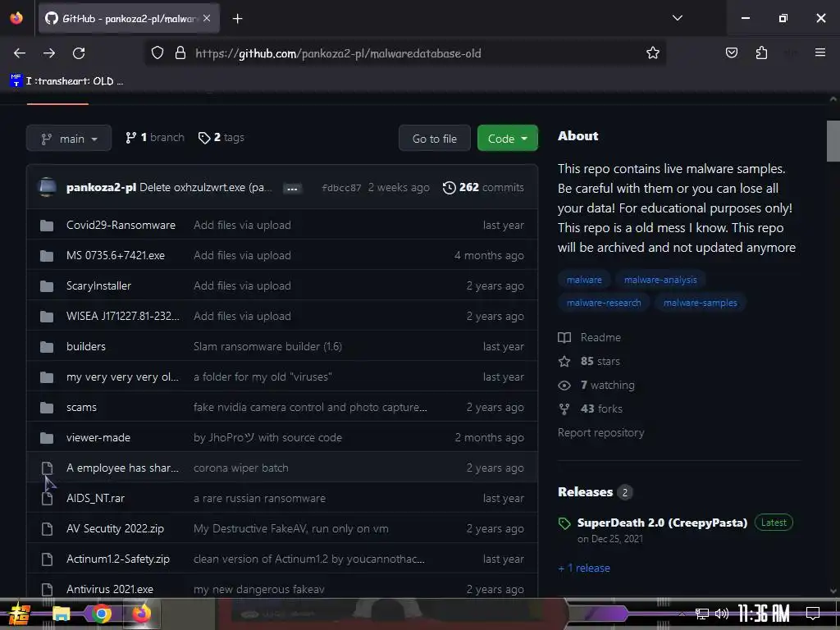Image resolution: width=840 pixels, height=630 pixels.
Task: Click the Go to file button
Action: coord(435,139)
